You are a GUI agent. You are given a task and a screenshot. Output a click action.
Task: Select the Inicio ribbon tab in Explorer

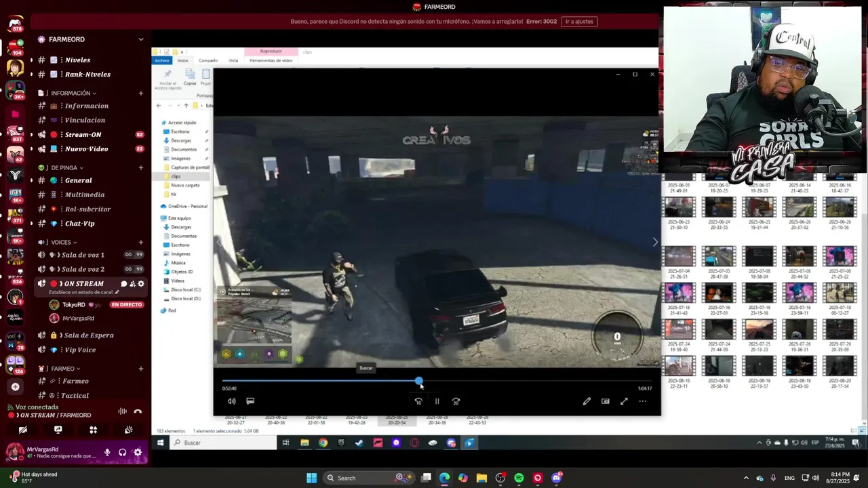[x=183, y=60]
